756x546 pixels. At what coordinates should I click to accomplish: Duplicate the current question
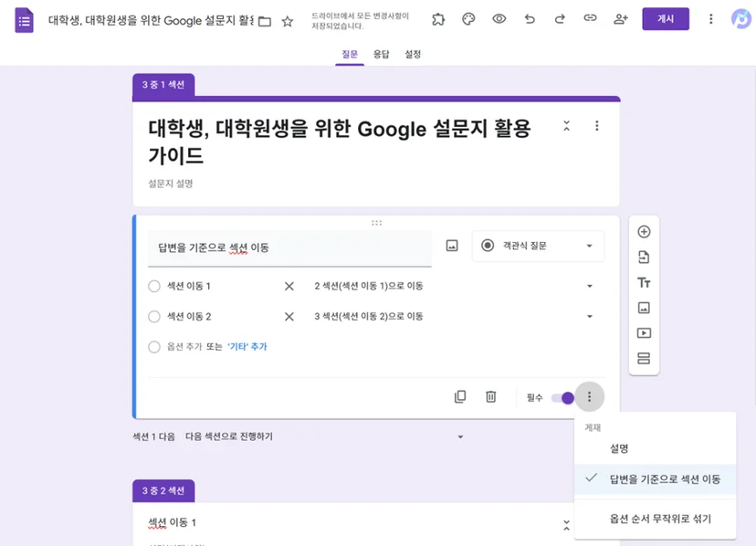click(460, 397)
